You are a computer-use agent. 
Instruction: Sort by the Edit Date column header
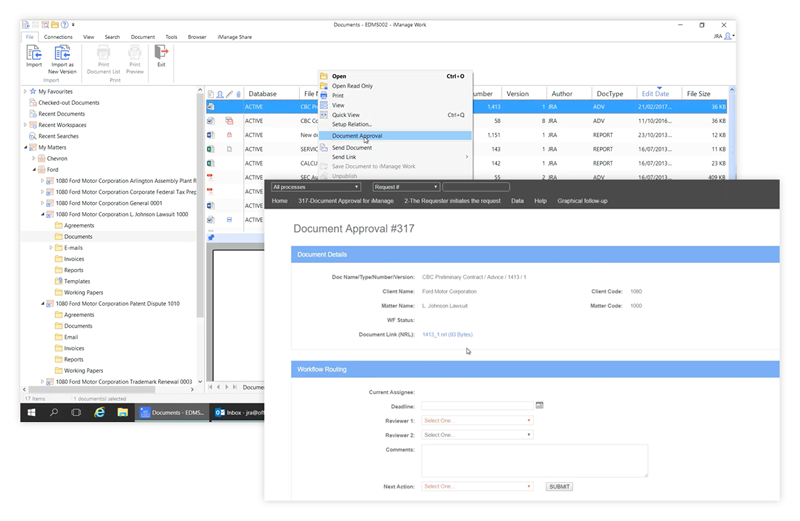tap(656, 94)
